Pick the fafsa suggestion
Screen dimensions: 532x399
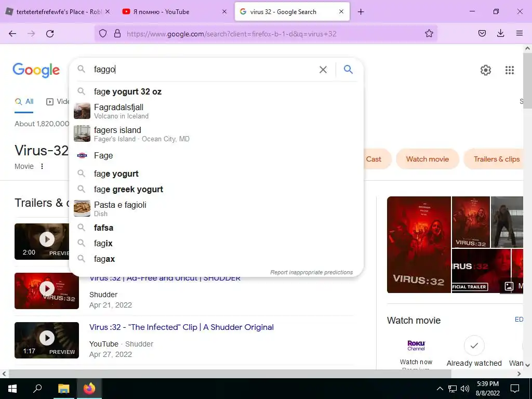(216, 228)
